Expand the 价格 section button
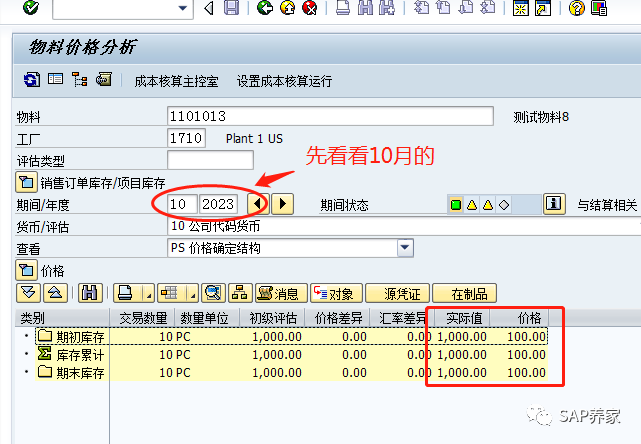Viewport: 641px width, 444px height. 27,270
